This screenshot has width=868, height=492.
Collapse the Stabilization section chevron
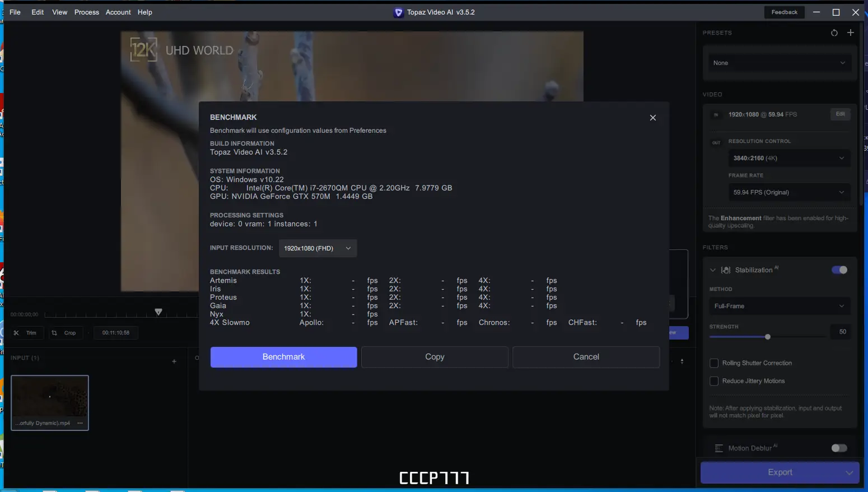[x=713, y=270]
